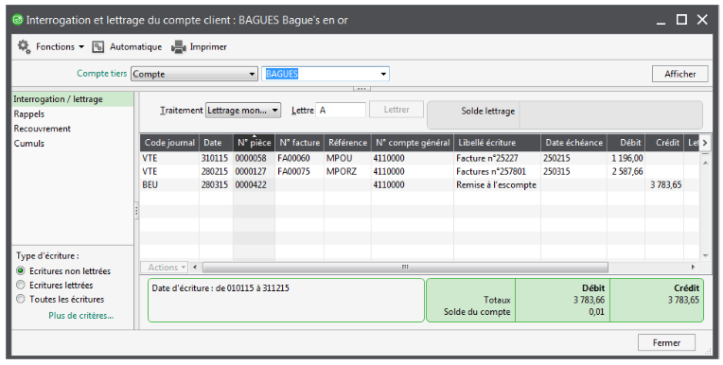Sort by Date échéance column header
Image resolution: width=723 pixels, height=365 pixels.
574,143
